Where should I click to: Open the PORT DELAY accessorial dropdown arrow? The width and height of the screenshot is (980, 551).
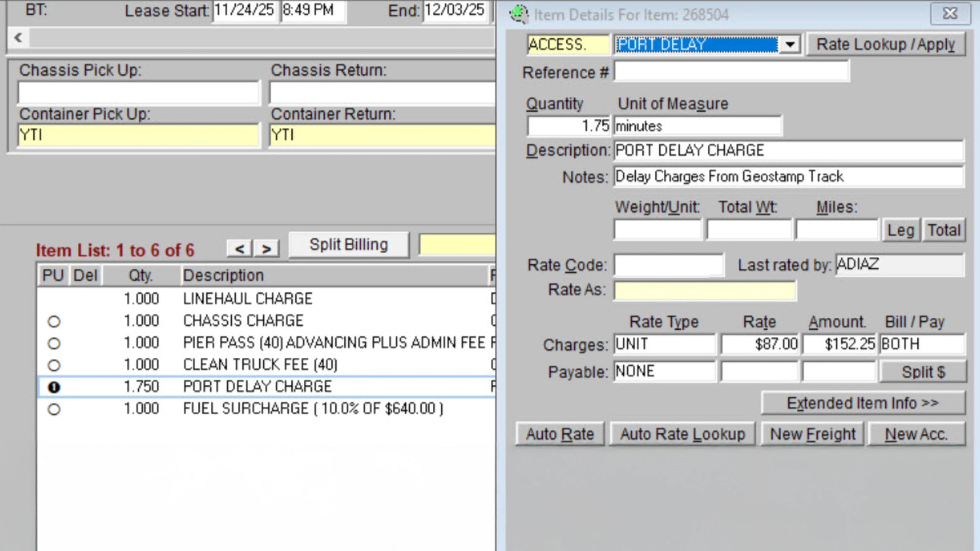(x=790, y=45)
